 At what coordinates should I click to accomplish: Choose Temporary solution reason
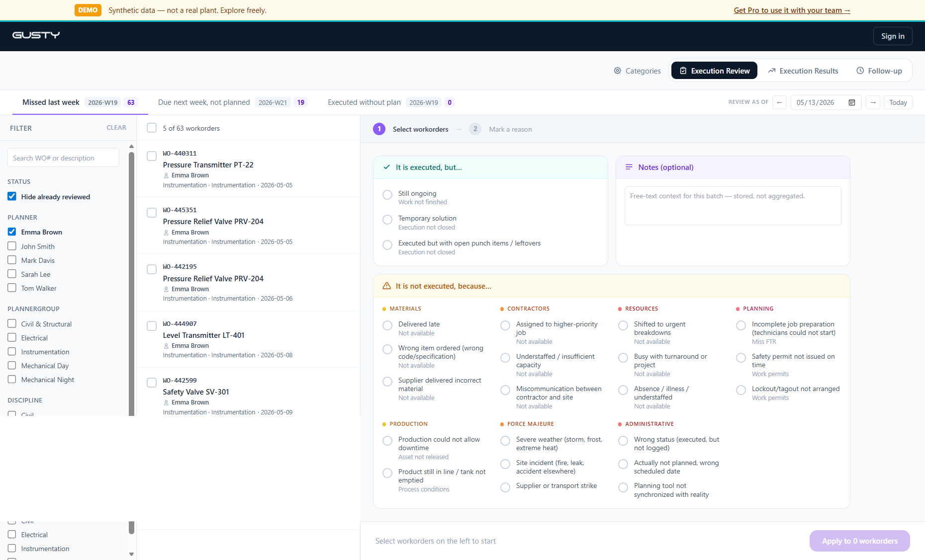(x=387, y=220)
